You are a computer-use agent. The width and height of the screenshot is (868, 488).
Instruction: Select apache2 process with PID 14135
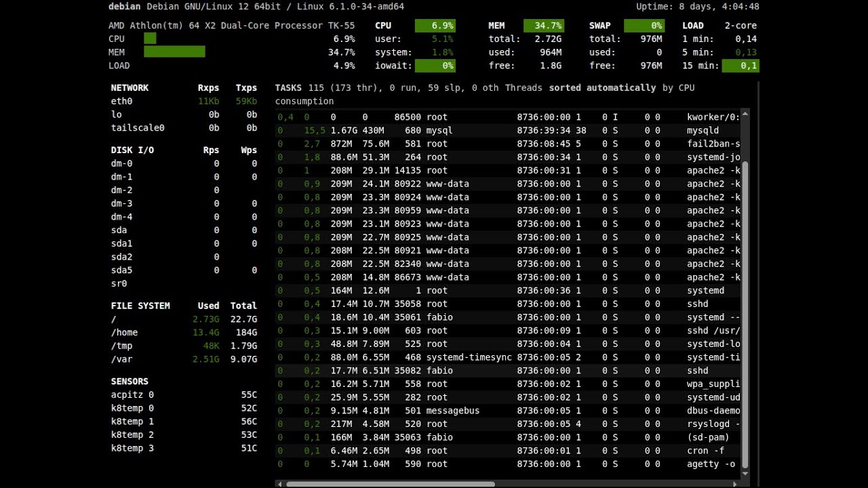pos(508,171)
